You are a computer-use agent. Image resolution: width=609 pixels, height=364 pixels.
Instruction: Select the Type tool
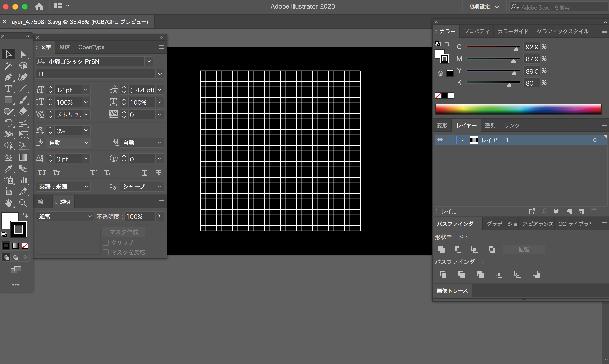point(8,89)
